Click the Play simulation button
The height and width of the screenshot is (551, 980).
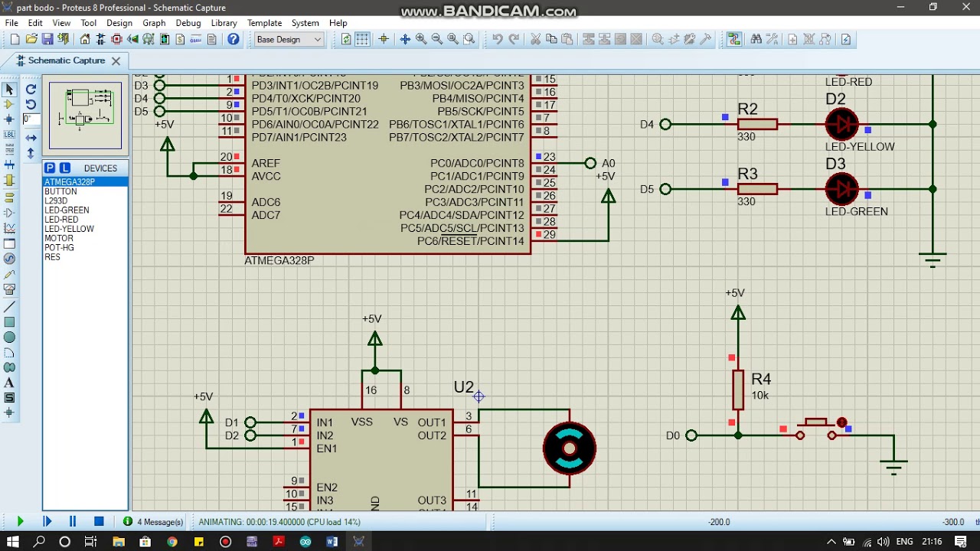pos(20,521)
